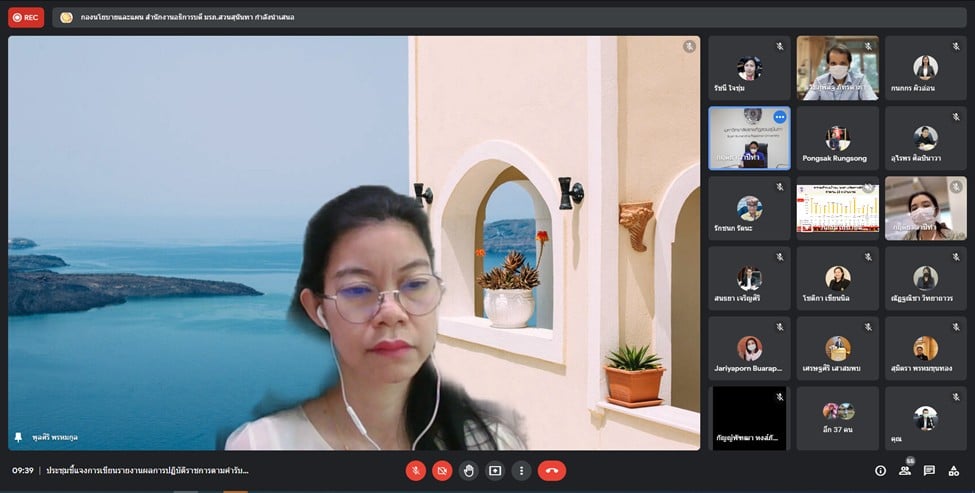Leave the call with the red hang-up button

(x=551, y=470)
